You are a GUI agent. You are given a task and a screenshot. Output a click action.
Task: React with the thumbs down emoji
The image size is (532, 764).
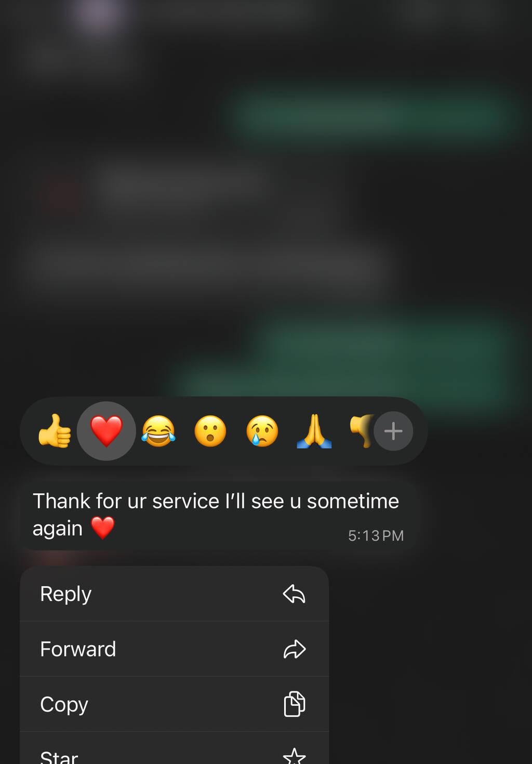[x=362, y=431]
